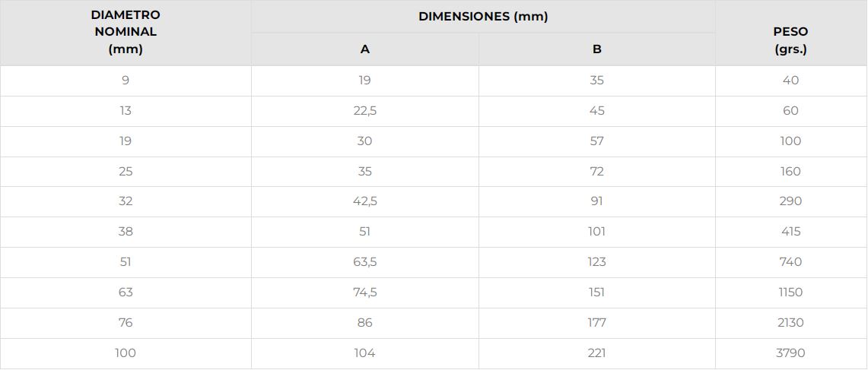
Task: Click the DIAMETRO NOMINAL column header
Action: [126, 33]
